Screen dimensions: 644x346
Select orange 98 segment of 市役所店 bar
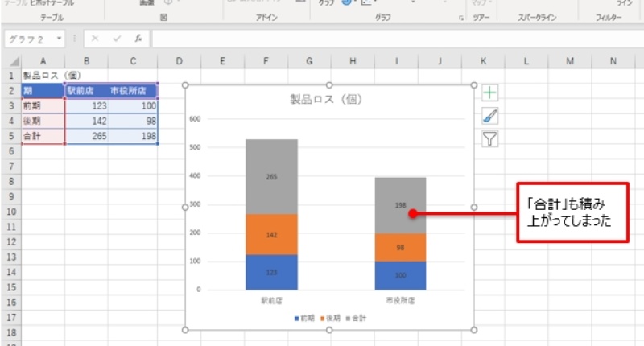tap(400, 247)
